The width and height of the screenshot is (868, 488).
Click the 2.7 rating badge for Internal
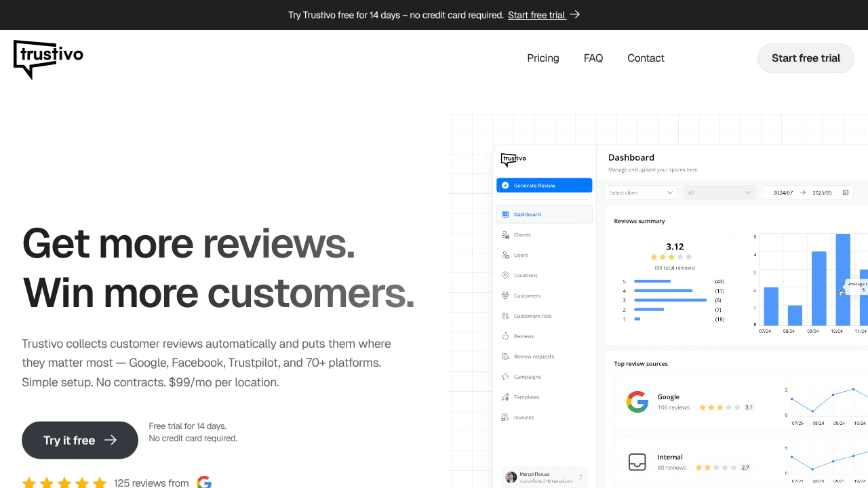click(745, 468)
